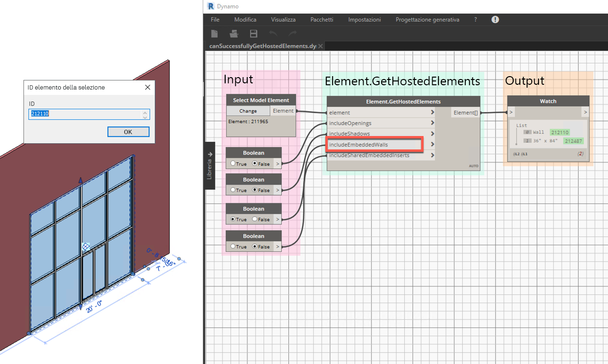Click Change on Select Model Element node

248,111
